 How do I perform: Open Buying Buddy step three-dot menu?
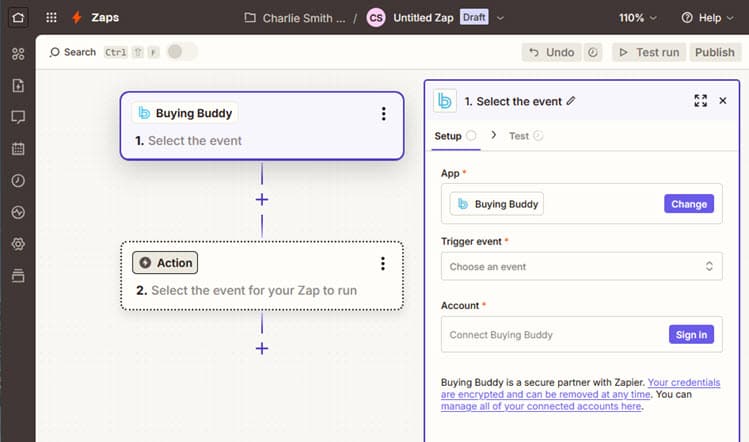click(x=384, y=114)
